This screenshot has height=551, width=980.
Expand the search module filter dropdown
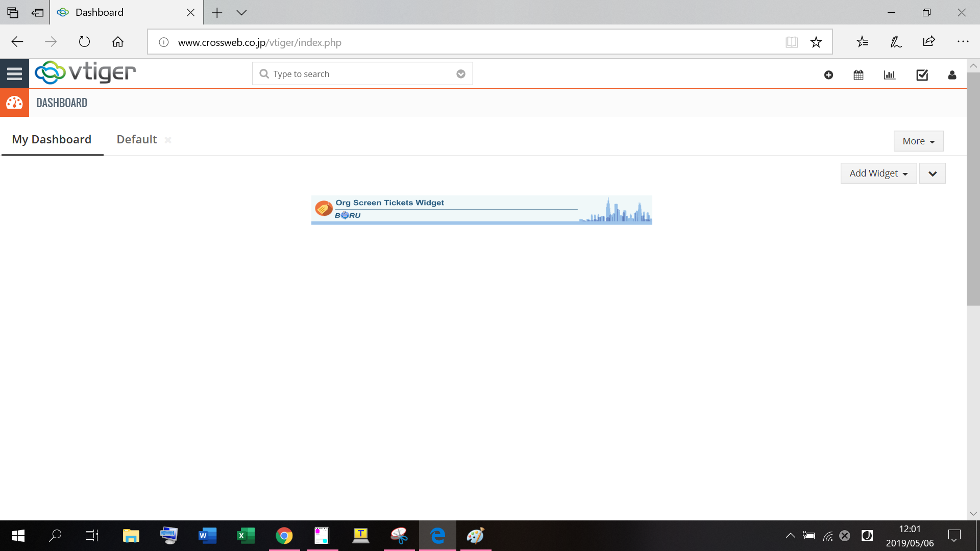pyautogui.click(x=461, y=74)
